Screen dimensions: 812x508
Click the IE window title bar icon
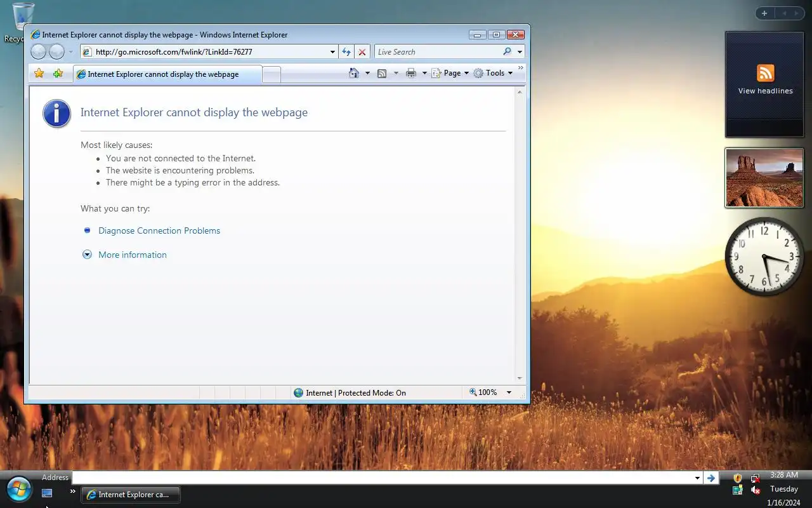click(36, 35)
